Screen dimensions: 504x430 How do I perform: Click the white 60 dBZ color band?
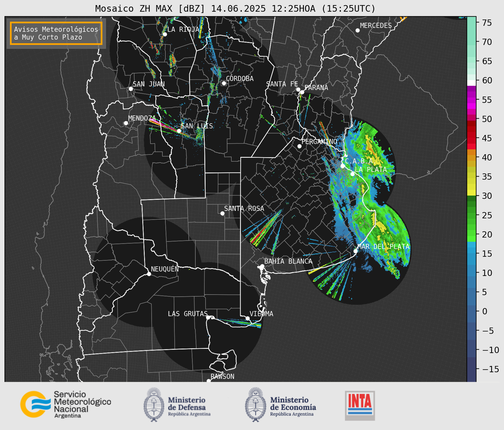[471, 83]
